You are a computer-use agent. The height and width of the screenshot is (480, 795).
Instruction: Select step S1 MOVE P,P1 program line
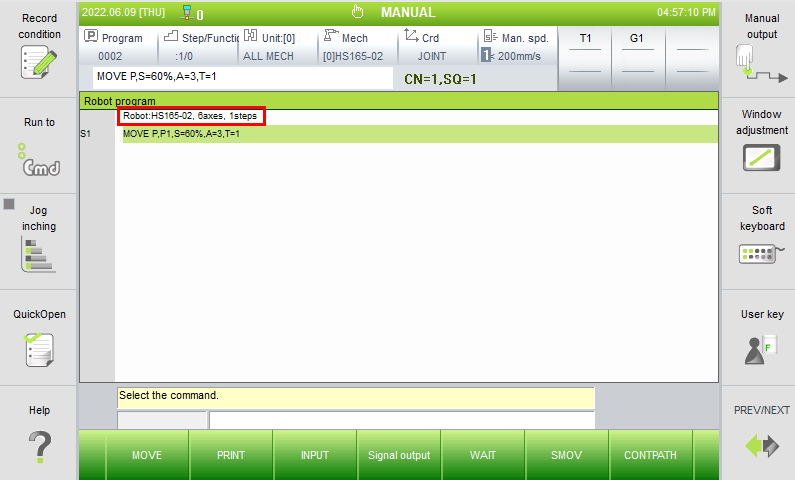click(x=420, y=134)
